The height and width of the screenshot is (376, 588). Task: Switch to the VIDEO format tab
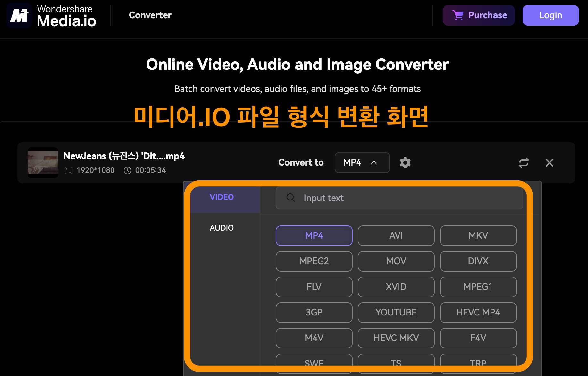(x=222, y=197)
